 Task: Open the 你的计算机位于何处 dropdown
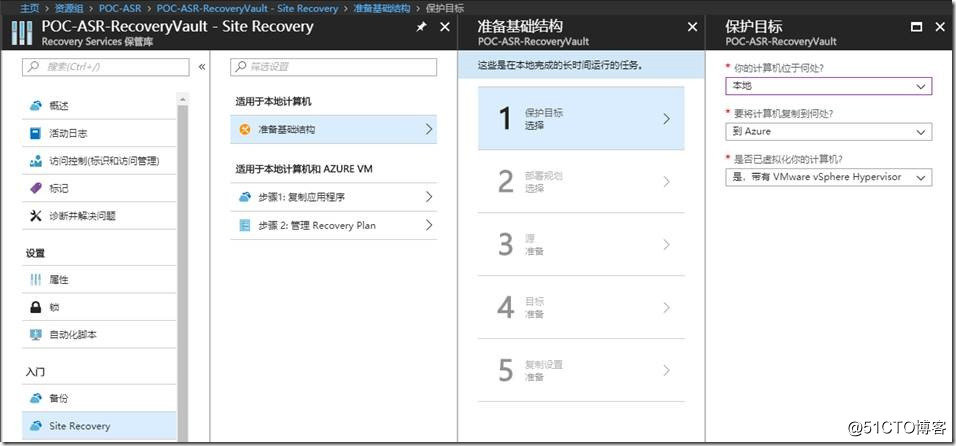[829, 86]
